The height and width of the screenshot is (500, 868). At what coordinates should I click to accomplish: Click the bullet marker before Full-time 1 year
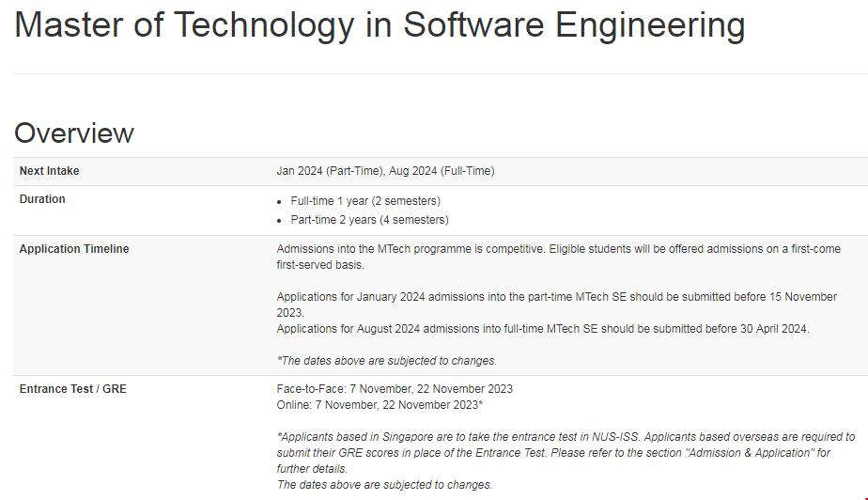[280, 202]
